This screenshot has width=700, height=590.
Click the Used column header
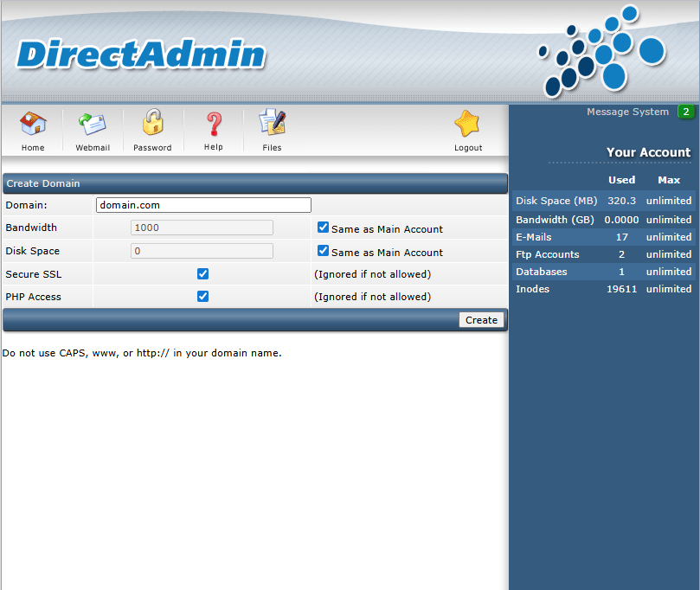(x=621, y=180)
